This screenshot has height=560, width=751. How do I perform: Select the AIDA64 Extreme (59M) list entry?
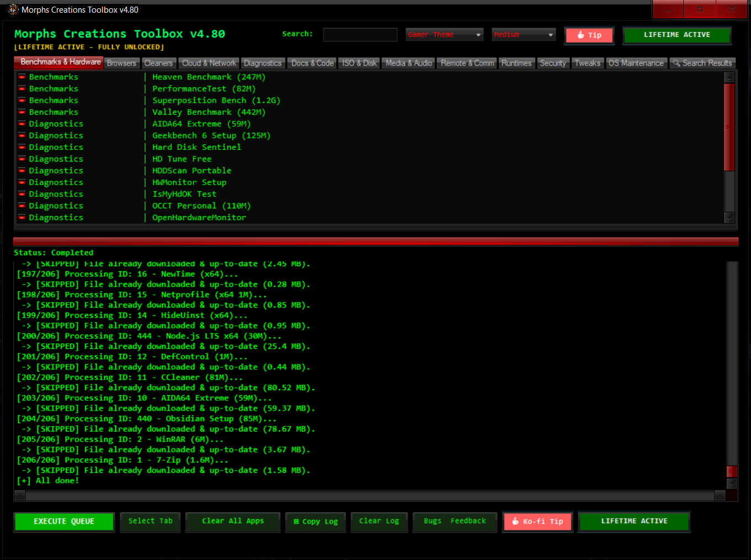coord(202,124)
